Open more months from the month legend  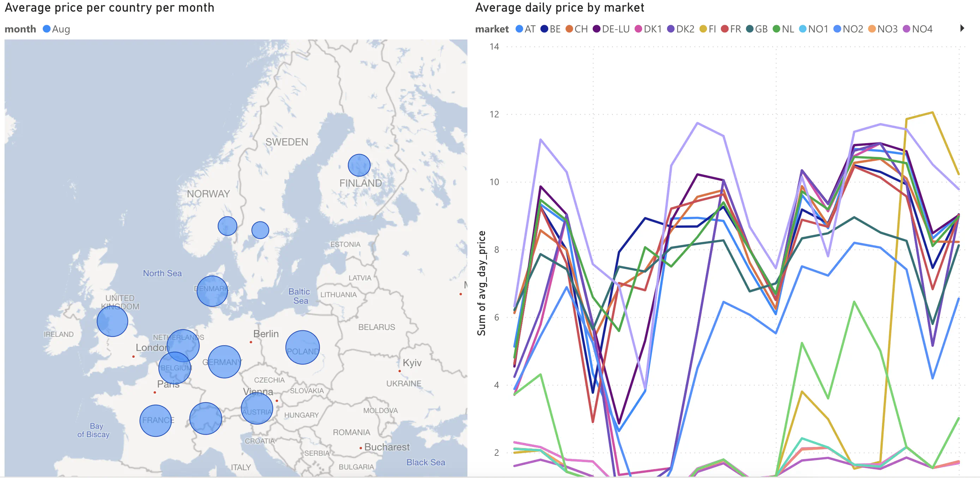[x=47, y=29]
